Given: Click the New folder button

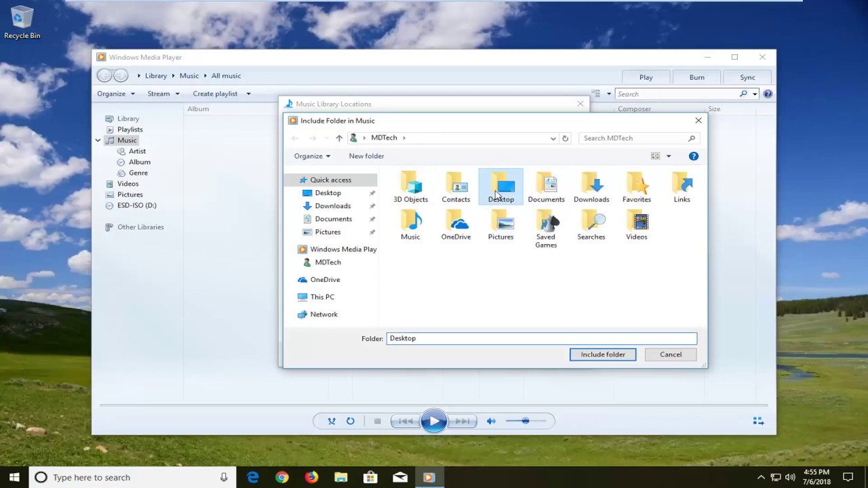Looking at the screenshot, I should click(366, 156).
